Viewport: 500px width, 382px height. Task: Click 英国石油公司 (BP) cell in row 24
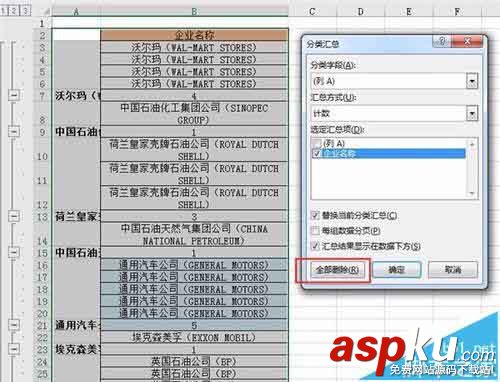(194, 361)
